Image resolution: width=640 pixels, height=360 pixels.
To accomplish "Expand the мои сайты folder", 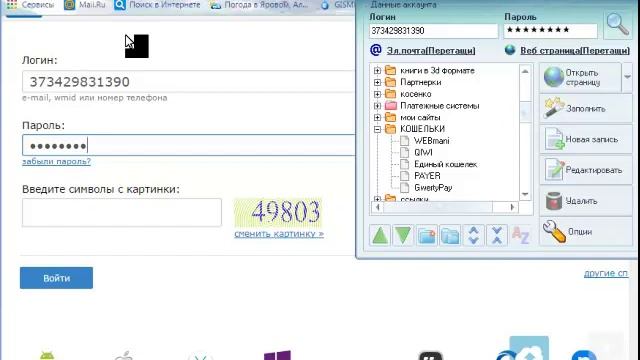I will pyautogui.click(x=377, y=118).
